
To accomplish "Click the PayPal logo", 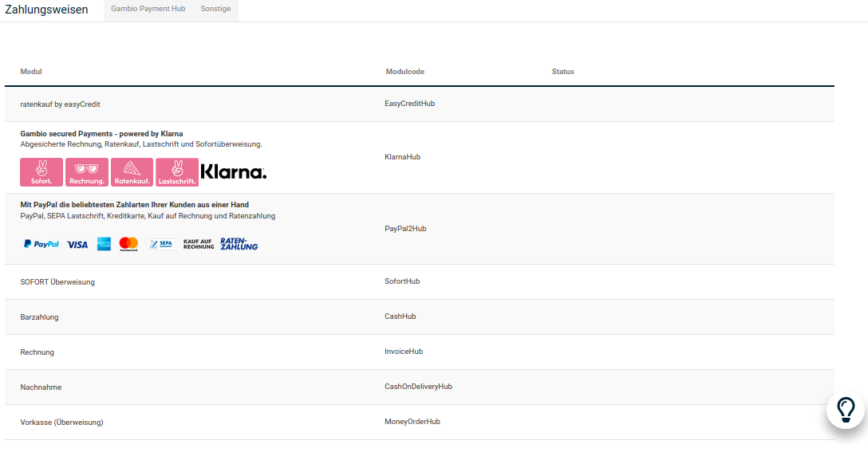I will coord(41,245).
